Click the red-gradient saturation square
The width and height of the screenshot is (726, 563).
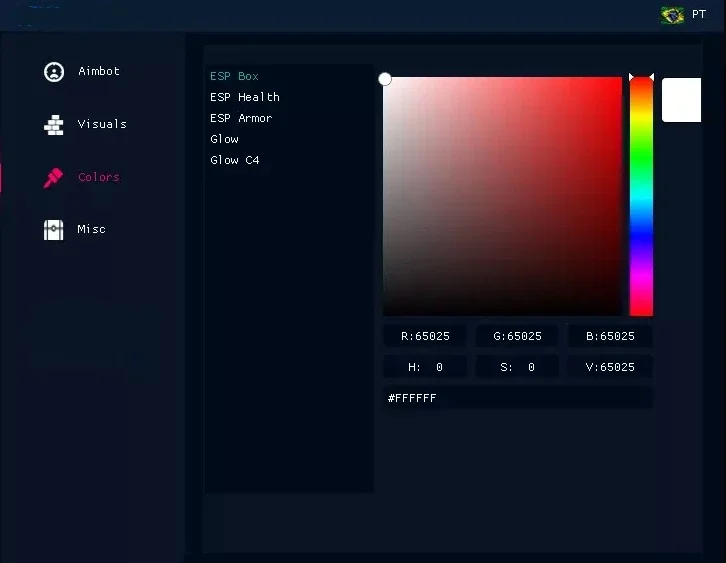pyautogui.click(x=502, y=197)
